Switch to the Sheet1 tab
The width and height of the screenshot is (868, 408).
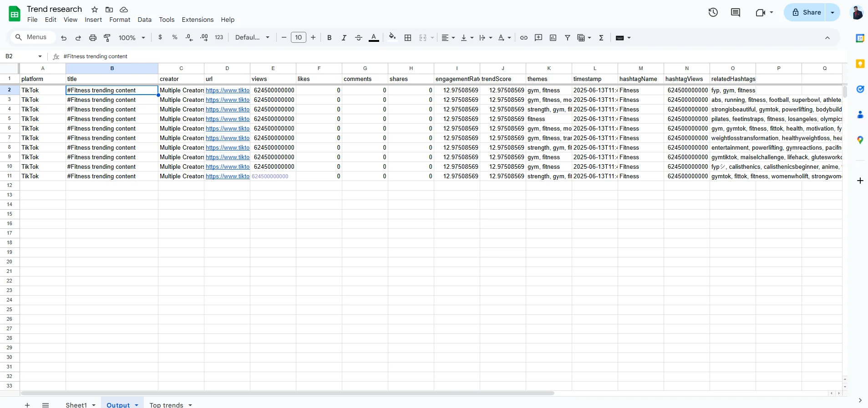[x=76, y=405]
